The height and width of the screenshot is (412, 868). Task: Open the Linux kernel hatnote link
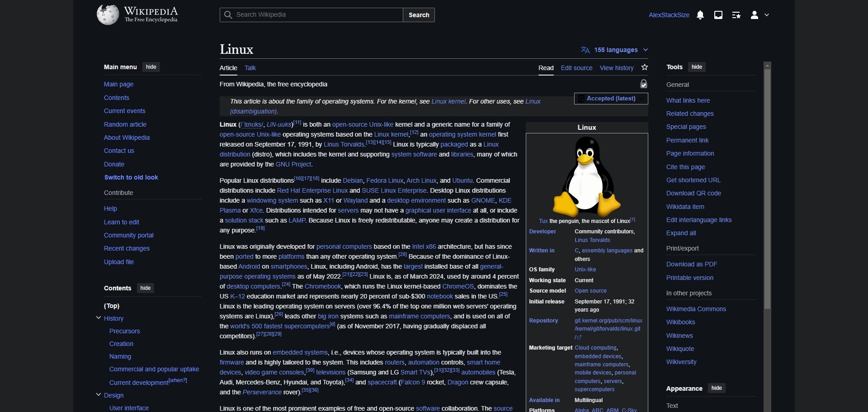[x=448, y=101]
